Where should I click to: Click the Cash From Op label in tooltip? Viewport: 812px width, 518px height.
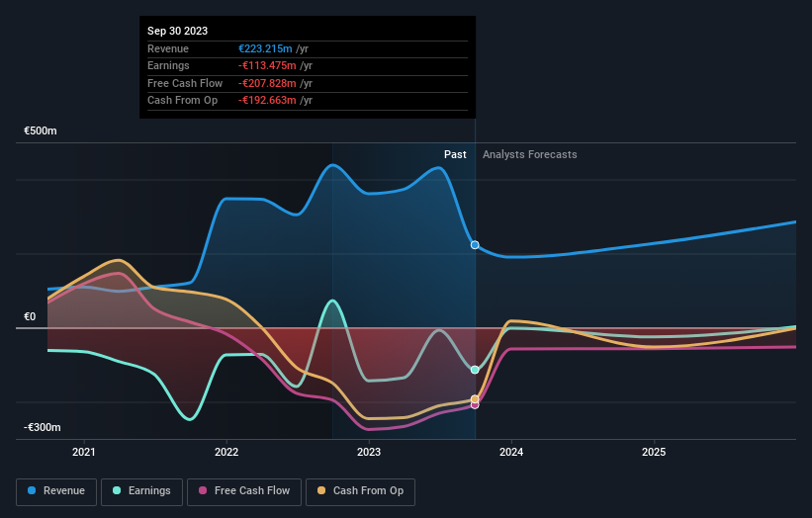[182, 101]
